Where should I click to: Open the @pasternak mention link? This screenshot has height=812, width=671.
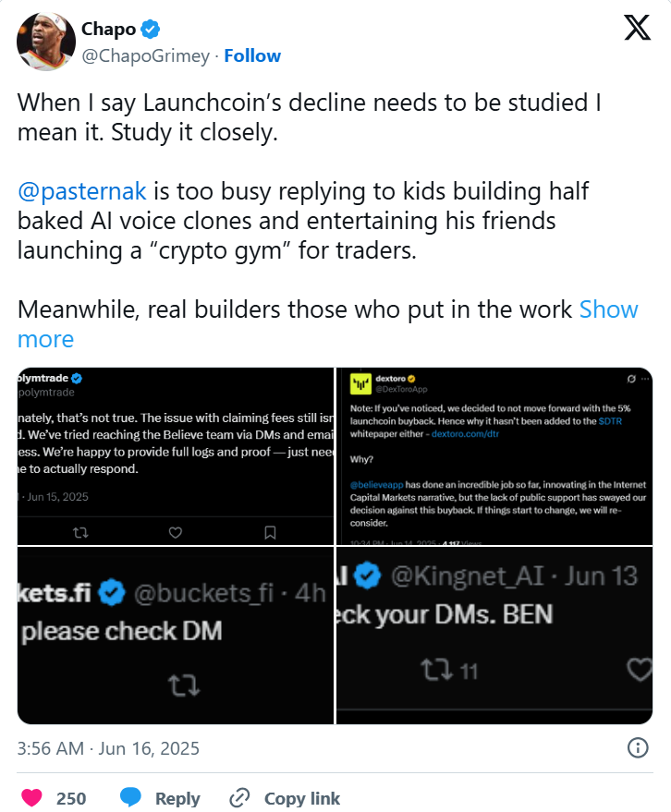pos(82,191)
